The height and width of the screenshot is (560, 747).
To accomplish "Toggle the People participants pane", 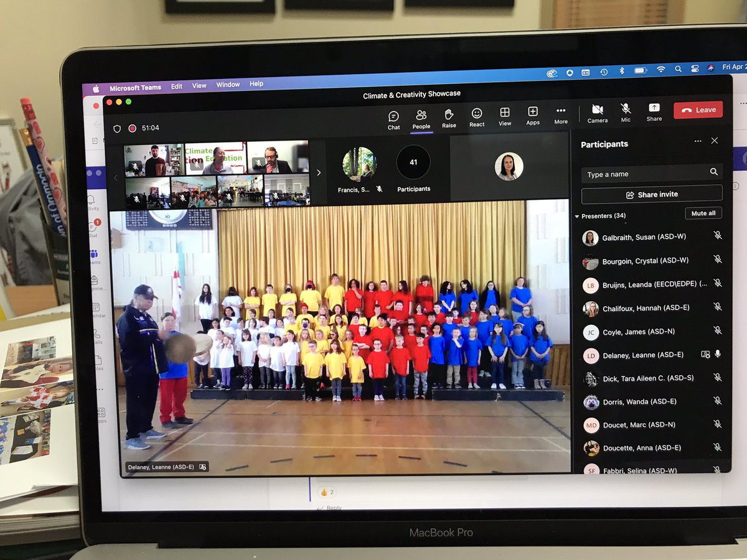I will click(421, 119).
